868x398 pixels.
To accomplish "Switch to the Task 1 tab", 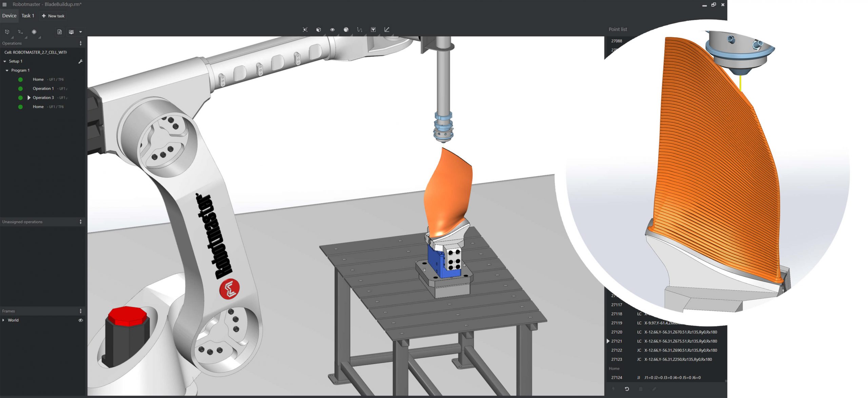I will [x=28, y=16].
